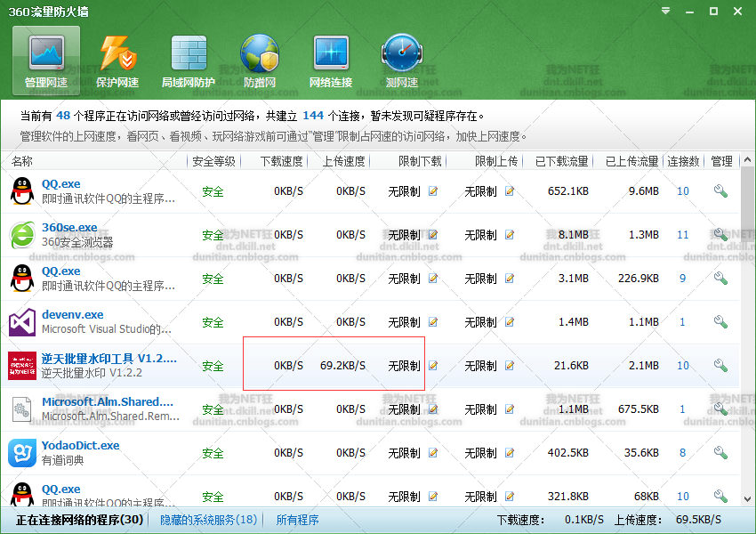The image size is (756, 534).
Task: Sort by 连接数 column header
Action: tap(683, 161)
